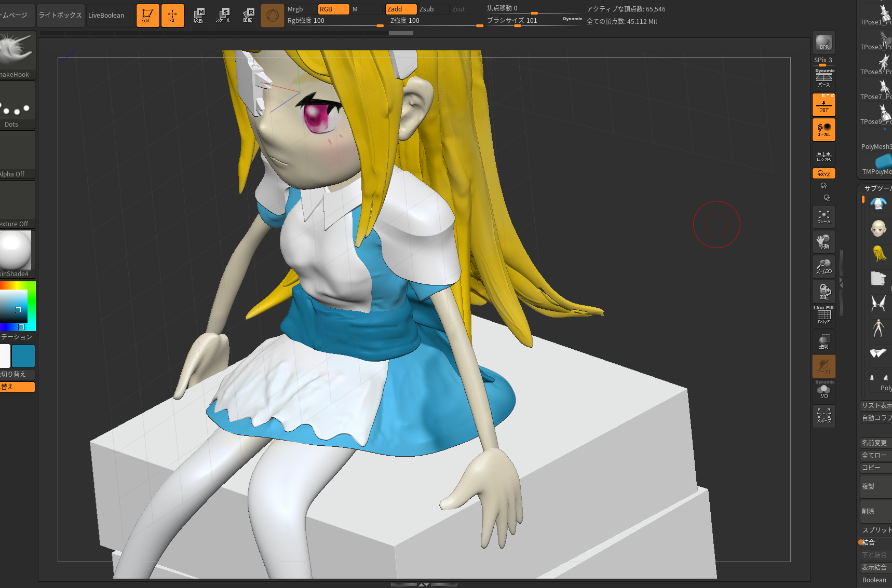892x588 pixels.
Task: Click the Rgb強度 slider
Action: tap(335, 21)
